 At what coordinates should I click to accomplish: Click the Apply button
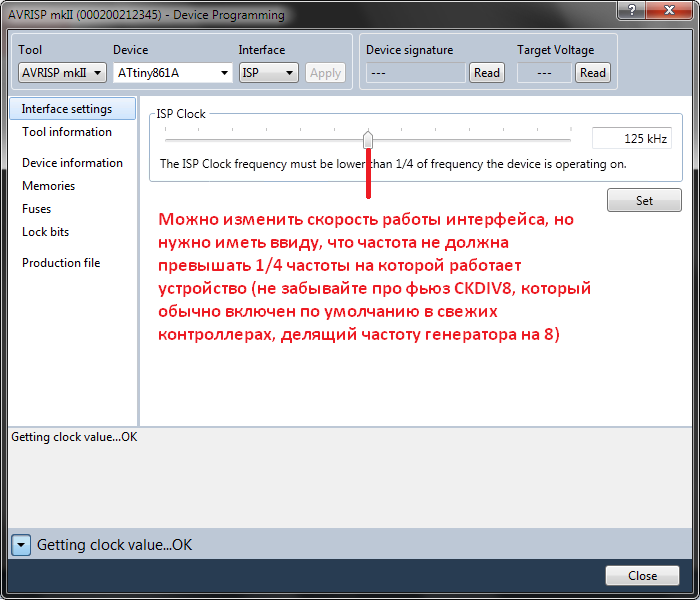point(325,73)
